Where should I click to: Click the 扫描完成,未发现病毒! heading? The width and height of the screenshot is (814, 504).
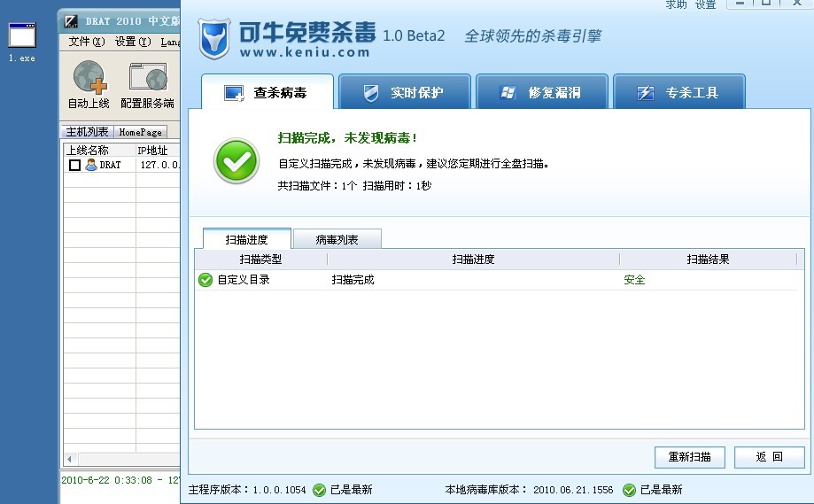(347, 138)
